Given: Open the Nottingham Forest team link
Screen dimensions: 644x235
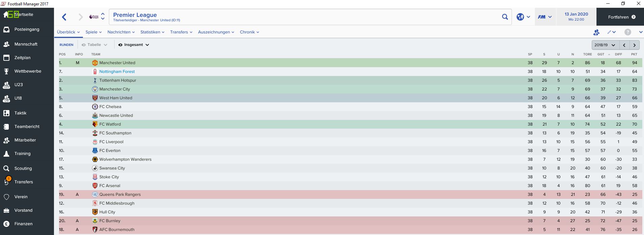Looking at the screenshot, I should point(117,72).
